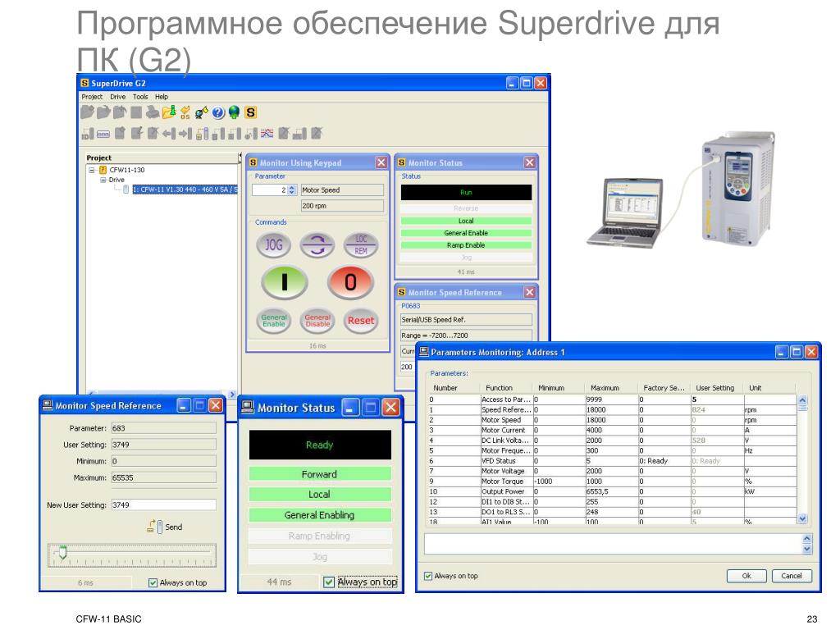840x630 pixels.
Task: Click the greyed save square icon
Action: [136, 112]
